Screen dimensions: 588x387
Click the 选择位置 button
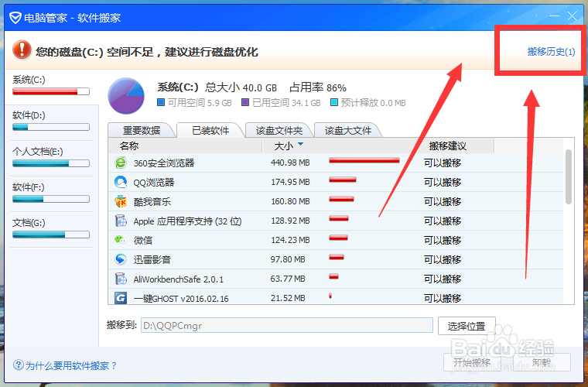click(467, 326)
